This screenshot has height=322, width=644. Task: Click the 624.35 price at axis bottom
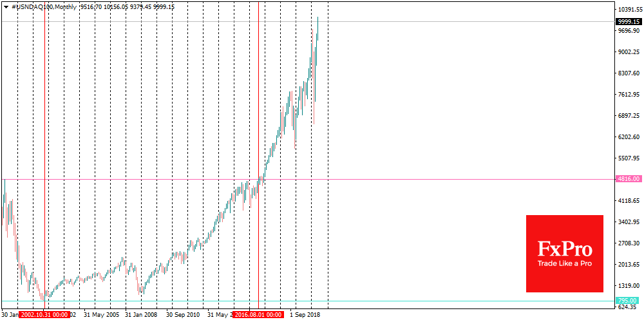[x=629, y=307]
